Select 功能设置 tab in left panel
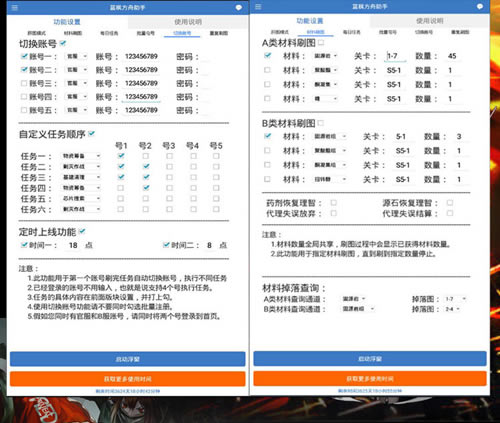Viewport: 500px width, 423px height. click(x=67, y=22)
